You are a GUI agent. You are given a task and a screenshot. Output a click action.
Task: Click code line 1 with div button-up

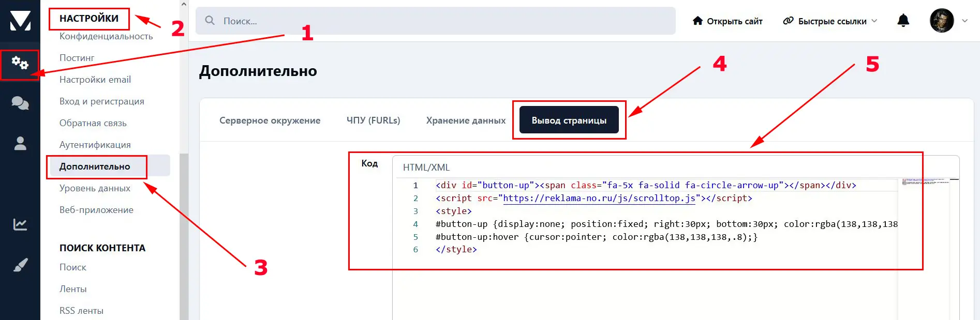[646, 185]
